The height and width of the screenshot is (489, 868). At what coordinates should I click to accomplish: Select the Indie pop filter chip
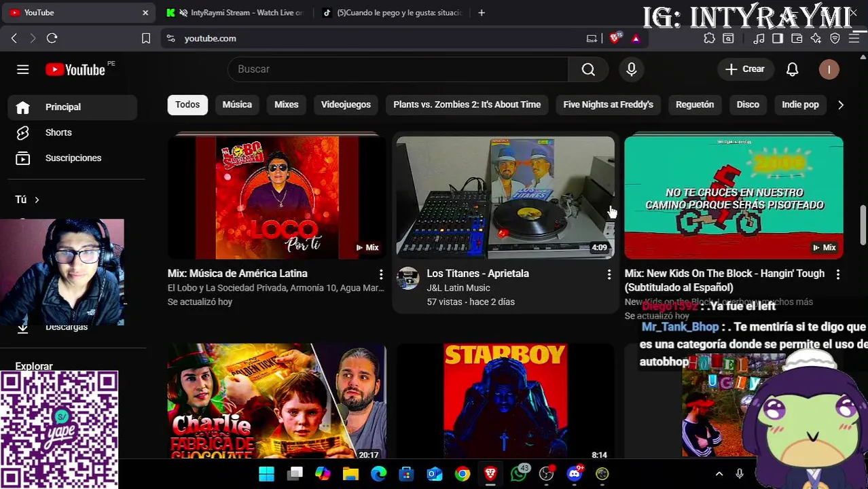click(x=800, y=105)
